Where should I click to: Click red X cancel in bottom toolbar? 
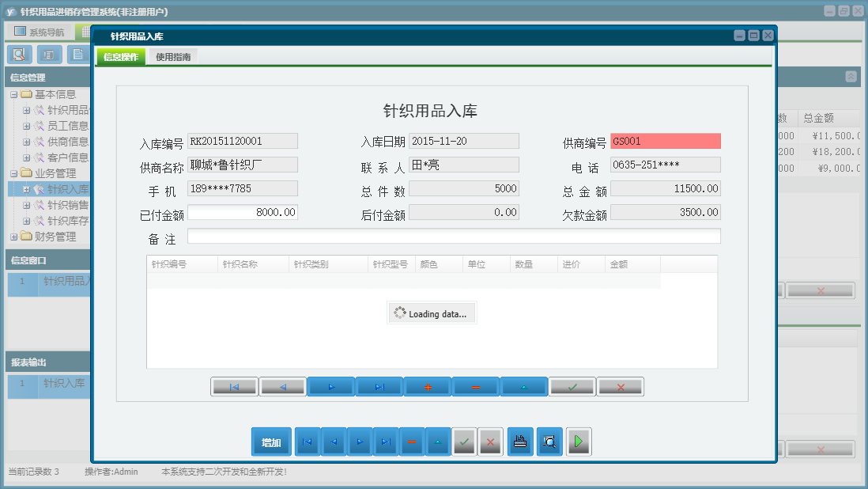click(490, 442)
